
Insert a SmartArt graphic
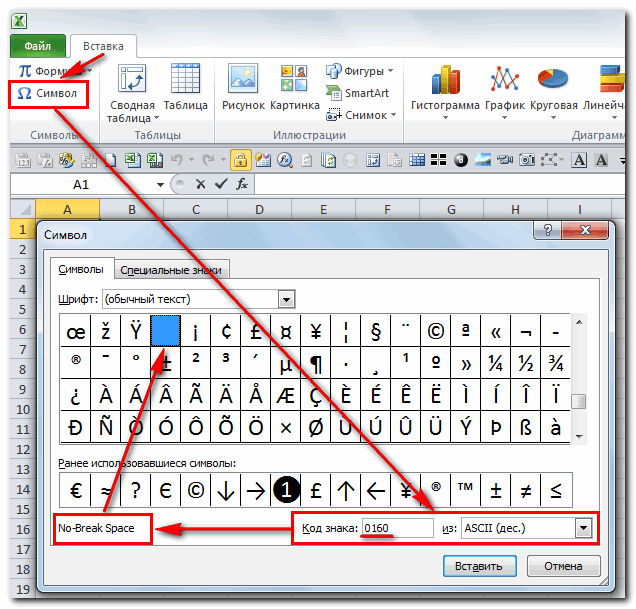[x=357, y=93]
